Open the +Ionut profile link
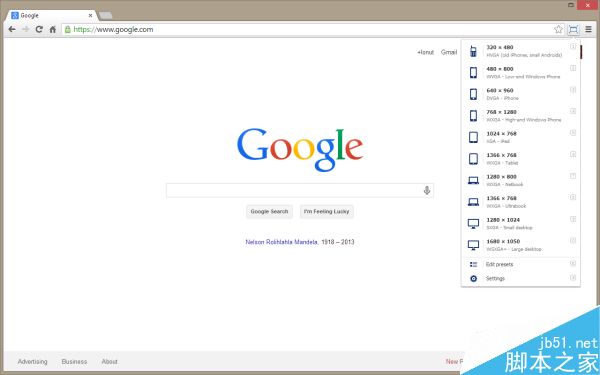The height and width of the screenshot is (375, 600). 426,52
